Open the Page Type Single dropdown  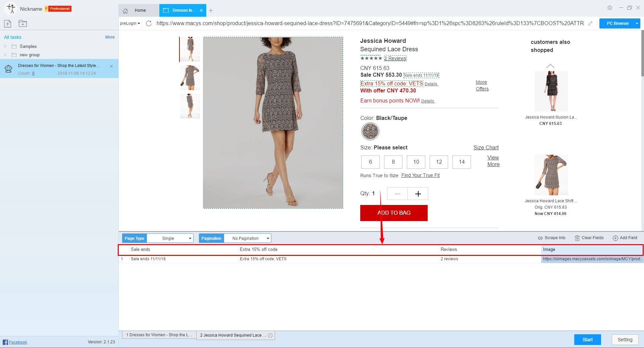(170, 238)
